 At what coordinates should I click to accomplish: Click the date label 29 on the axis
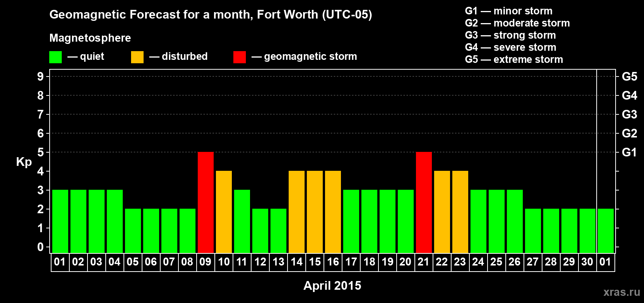pyautogui.click(x=569, y=262)
